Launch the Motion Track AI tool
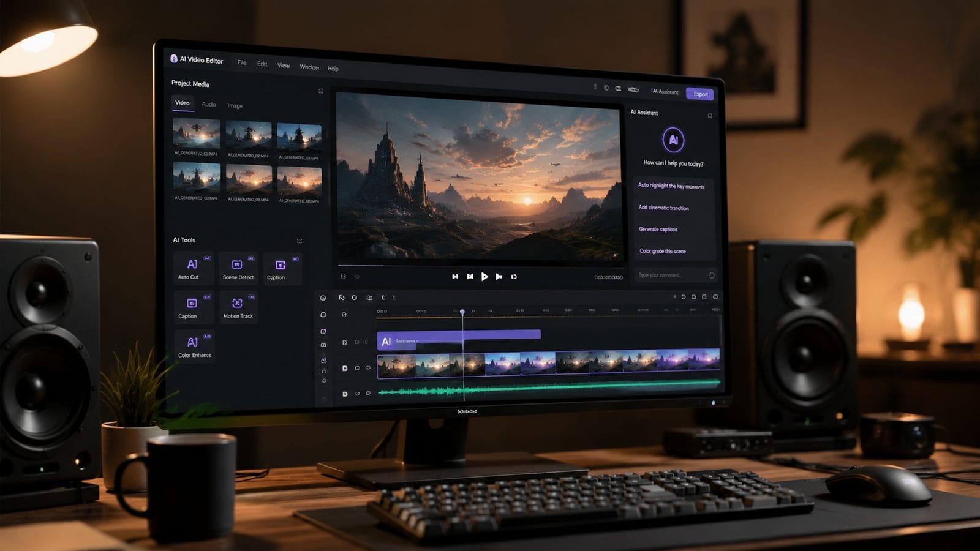980x551 pixels. tap(238, 307)
